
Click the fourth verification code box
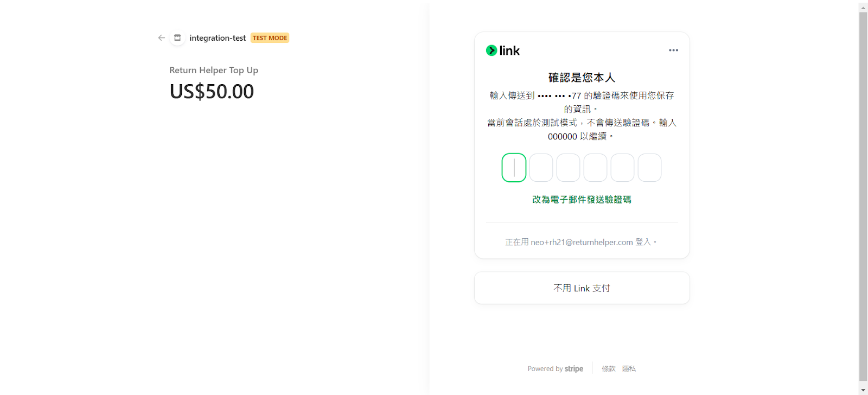595,168
